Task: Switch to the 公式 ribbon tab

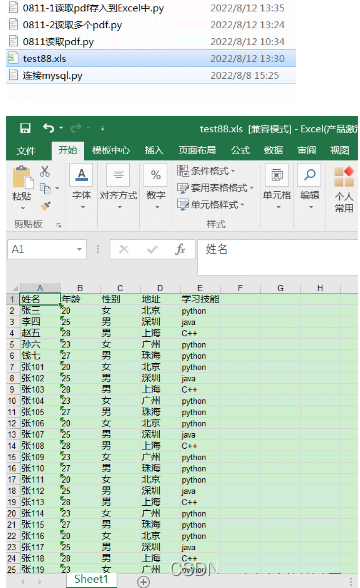Action: pos(240,150)
